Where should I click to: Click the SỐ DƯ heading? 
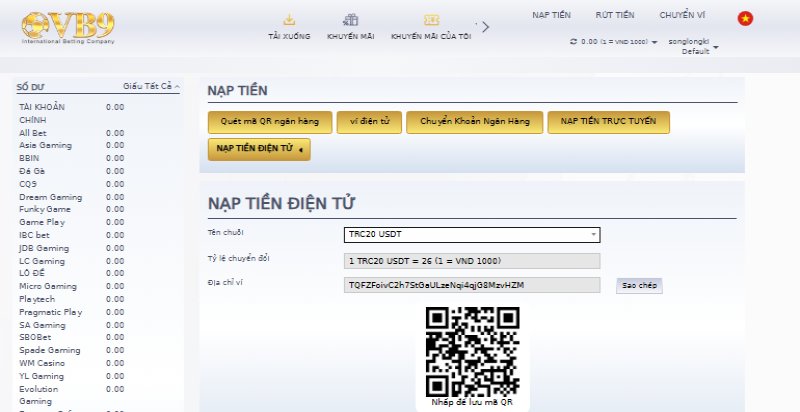[31, 87]
